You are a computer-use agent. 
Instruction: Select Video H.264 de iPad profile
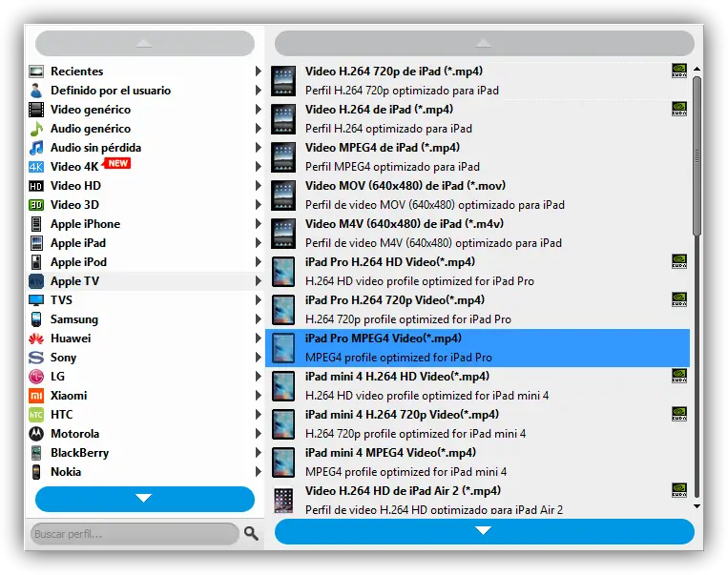[477, 119]
